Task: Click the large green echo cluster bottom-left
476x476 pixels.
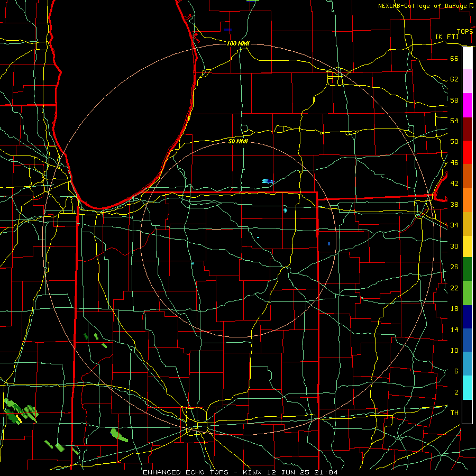Action: (21, 411)
